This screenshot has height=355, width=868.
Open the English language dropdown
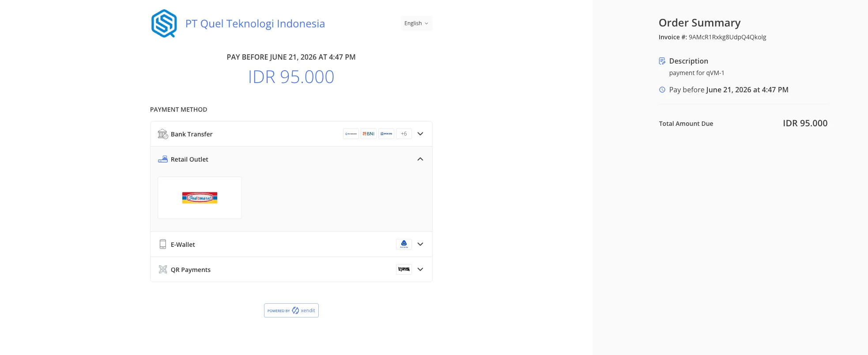point(416,23)
